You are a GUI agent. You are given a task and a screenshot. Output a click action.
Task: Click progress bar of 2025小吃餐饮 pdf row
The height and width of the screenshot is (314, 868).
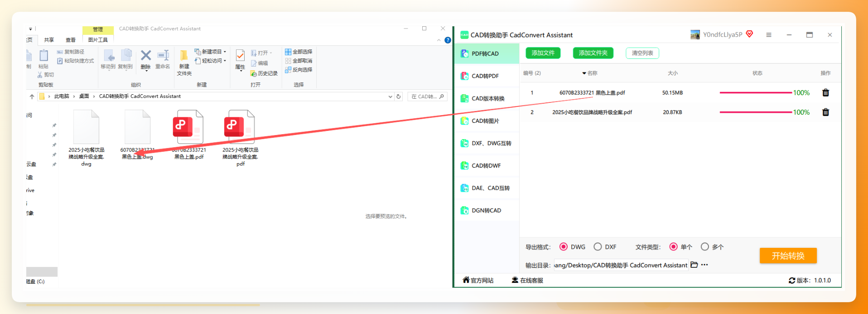click(x=756, y=112)
